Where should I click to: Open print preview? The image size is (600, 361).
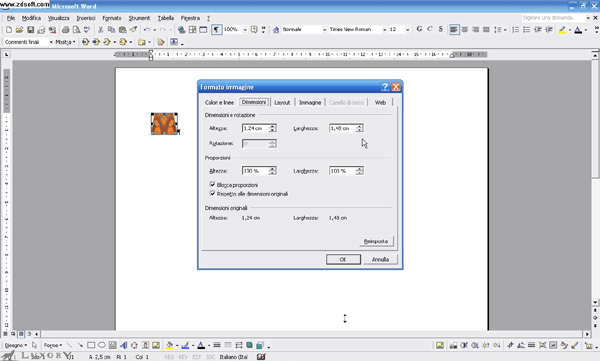pos(77,29)
